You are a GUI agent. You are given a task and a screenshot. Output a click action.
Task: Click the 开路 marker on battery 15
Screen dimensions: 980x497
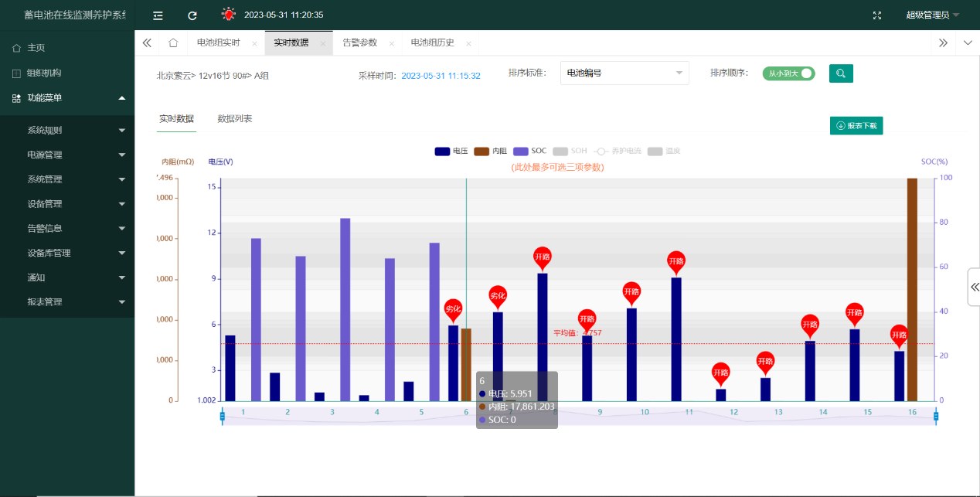854,315
